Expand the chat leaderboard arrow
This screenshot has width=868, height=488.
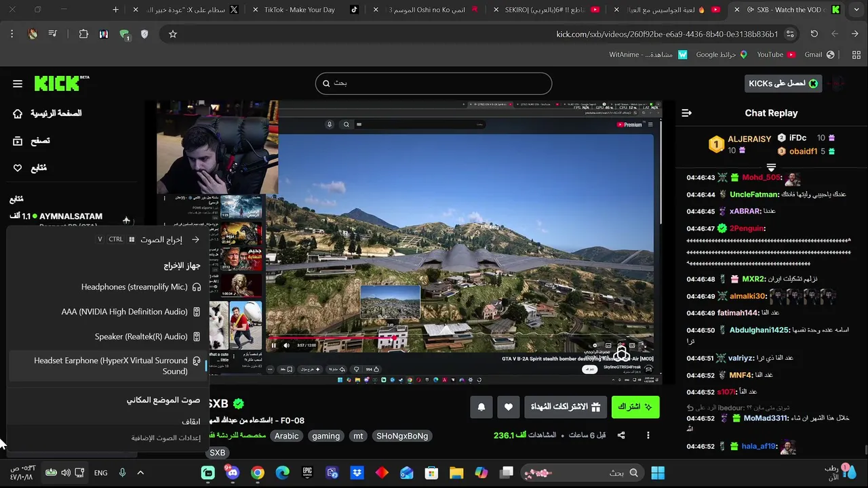pyautogui.click(x=771, y=167)
